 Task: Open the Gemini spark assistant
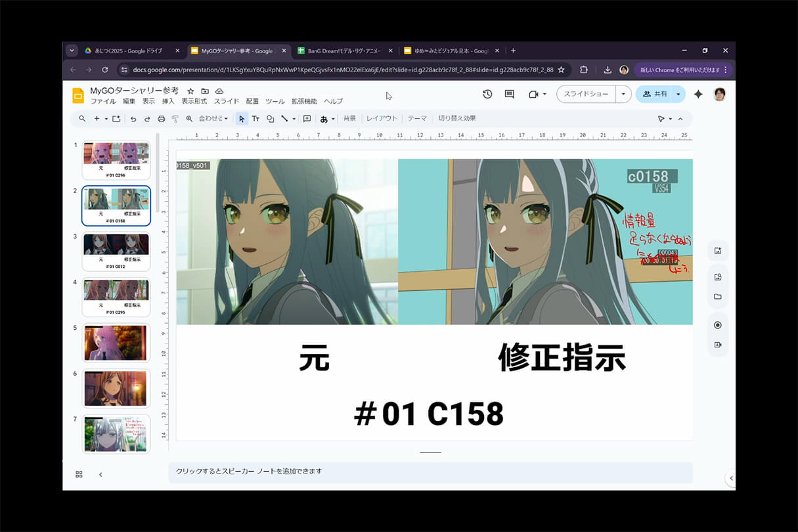tap(699, 94)
